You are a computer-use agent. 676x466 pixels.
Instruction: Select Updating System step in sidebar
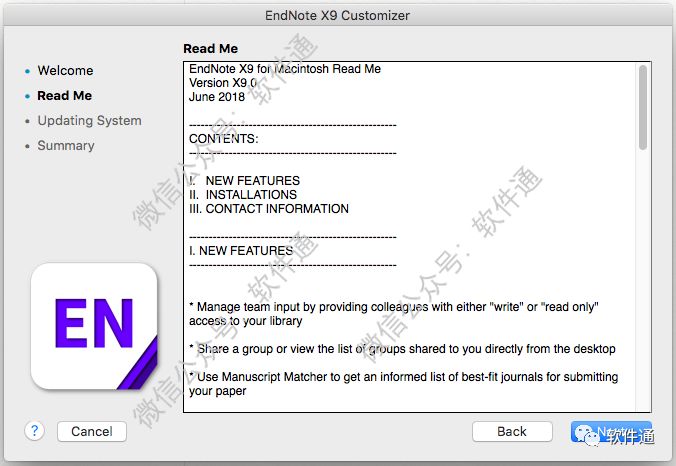[x=89, y=120]
